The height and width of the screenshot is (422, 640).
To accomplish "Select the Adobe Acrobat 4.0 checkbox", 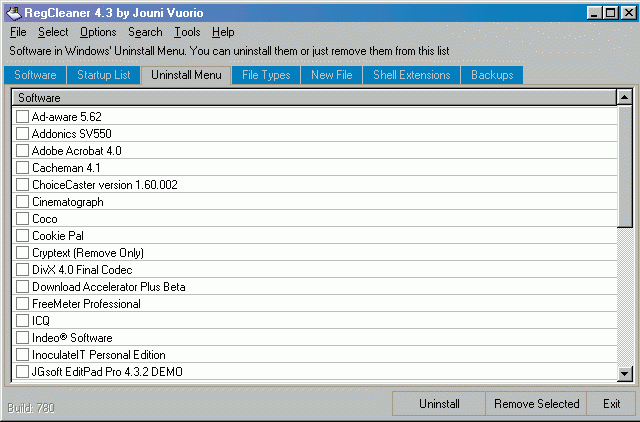I will point(22,151).
